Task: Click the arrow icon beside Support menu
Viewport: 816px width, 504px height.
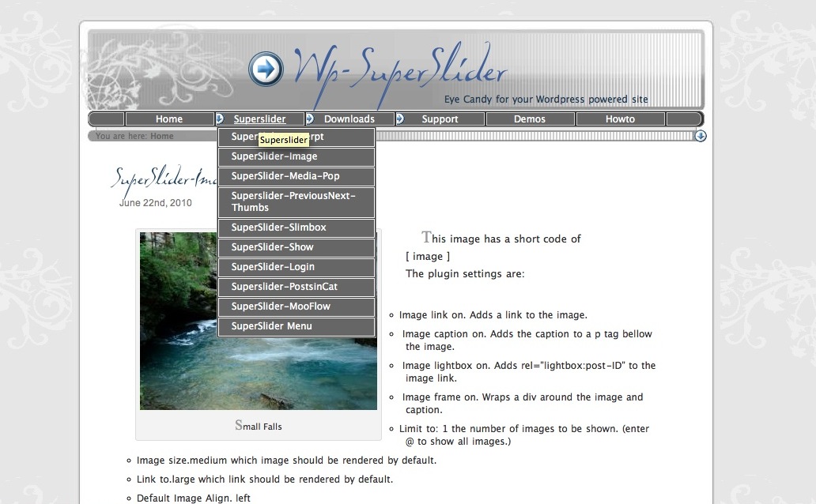Action: point(400,118)
